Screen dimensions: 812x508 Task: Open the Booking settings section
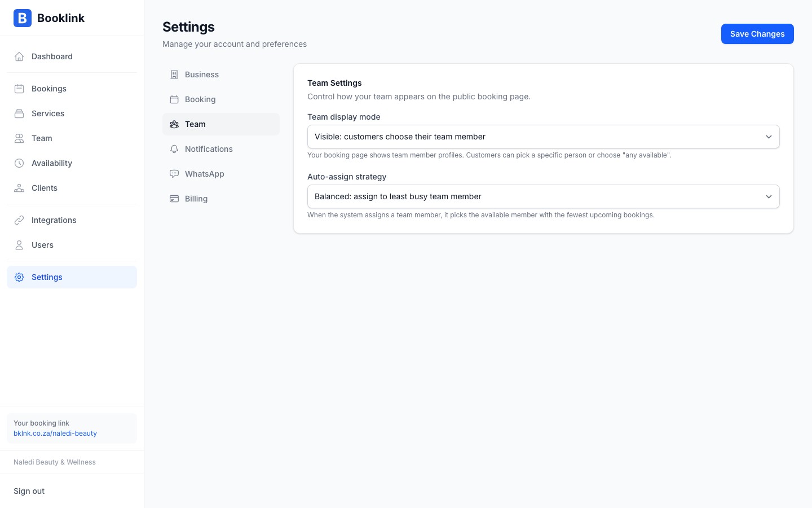pyautogui.click(x=200, y=99)
